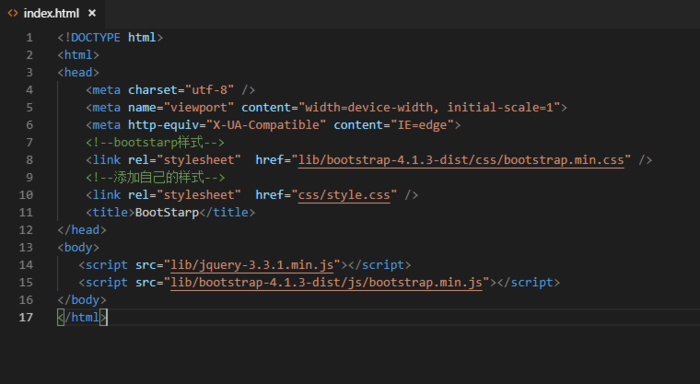Open the bootstrap.min.css link path

pos(461,160)
